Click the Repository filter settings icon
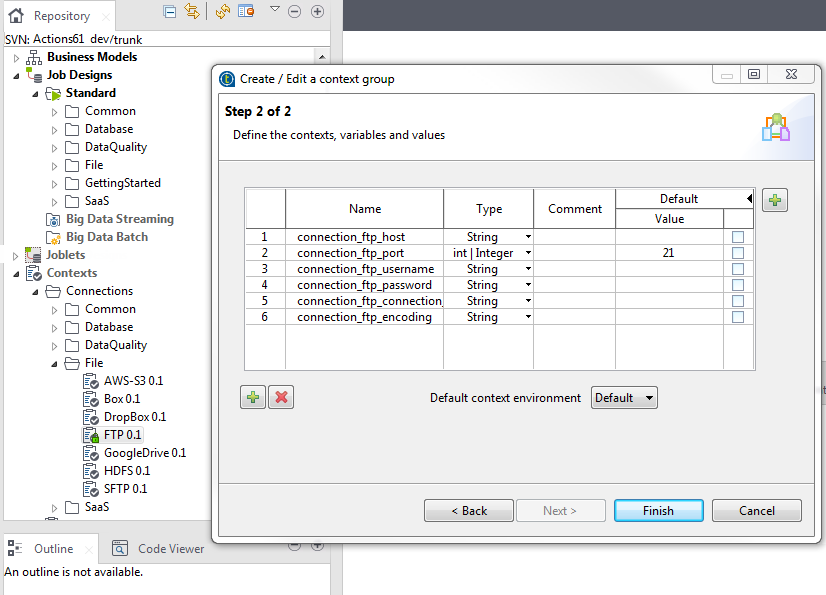The image size is (826, 595). 246,11
